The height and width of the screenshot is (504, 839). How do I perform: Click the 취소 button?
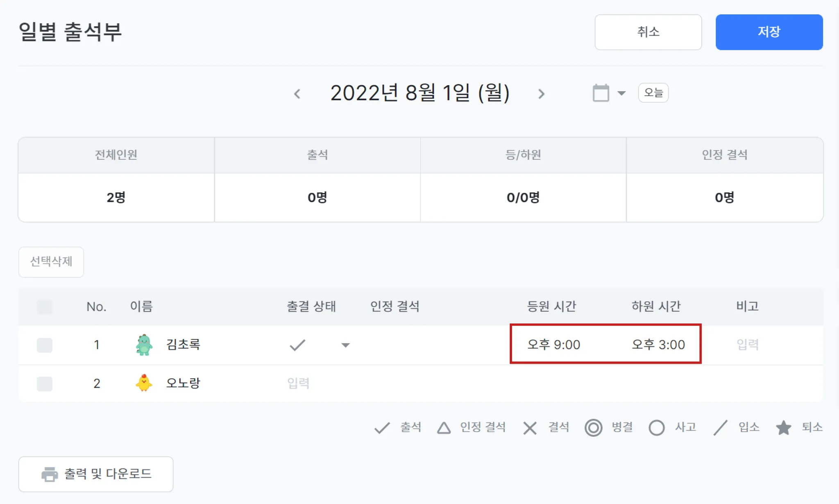pyautogui.click(x=648, y=32)
